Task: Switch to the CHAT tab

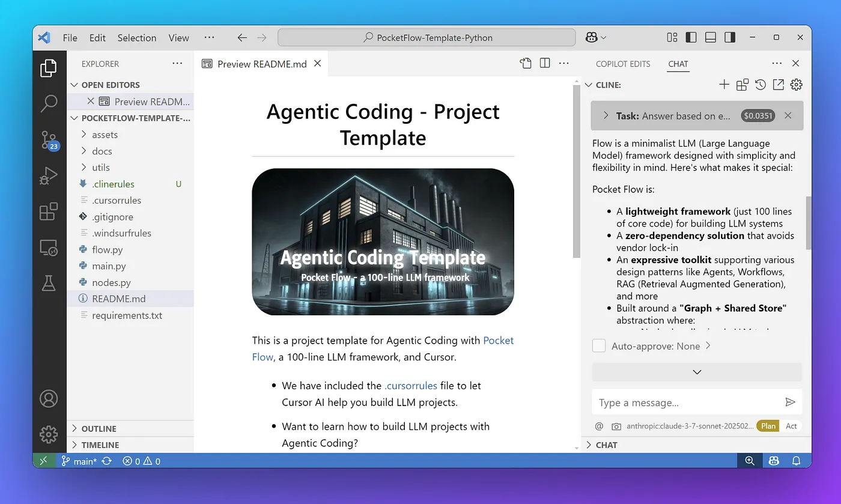Action: coord(678,64)
